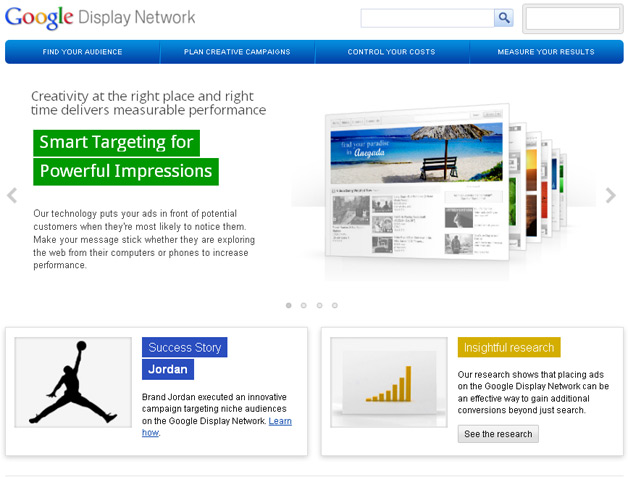This screenshot has width=628, height=477.
Task: Click inside the search text field
Action: click(427, 18)
